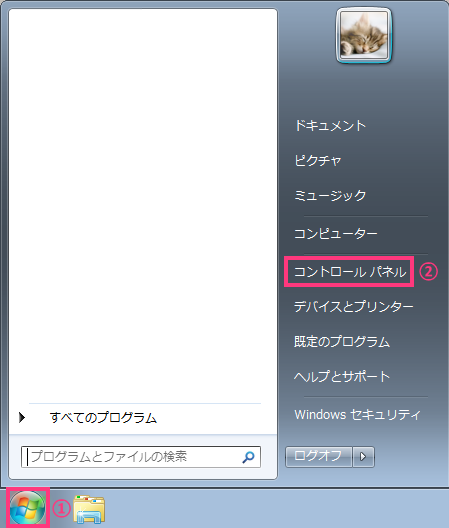The height and width of the screenshot is (528, 449).
Task: Open ミュージック folder link
Action: (330, 195)
